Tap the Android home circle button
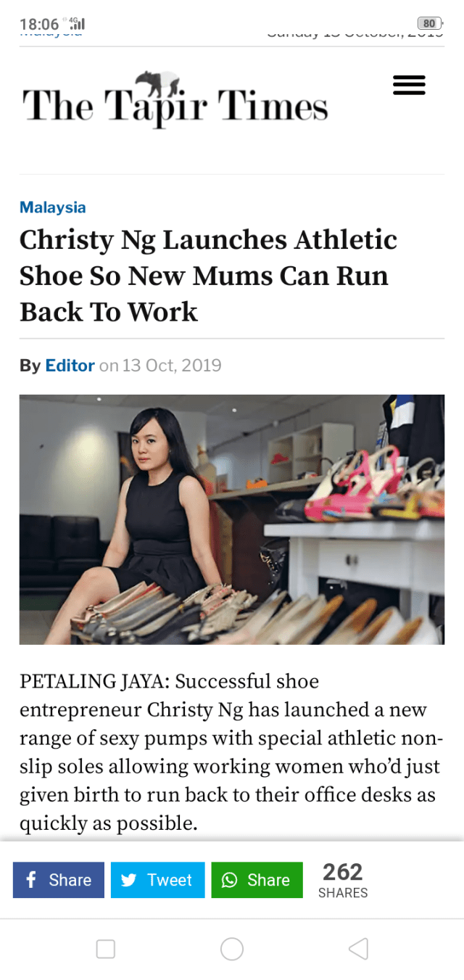The image size is (464, 980). coord(232,949)
